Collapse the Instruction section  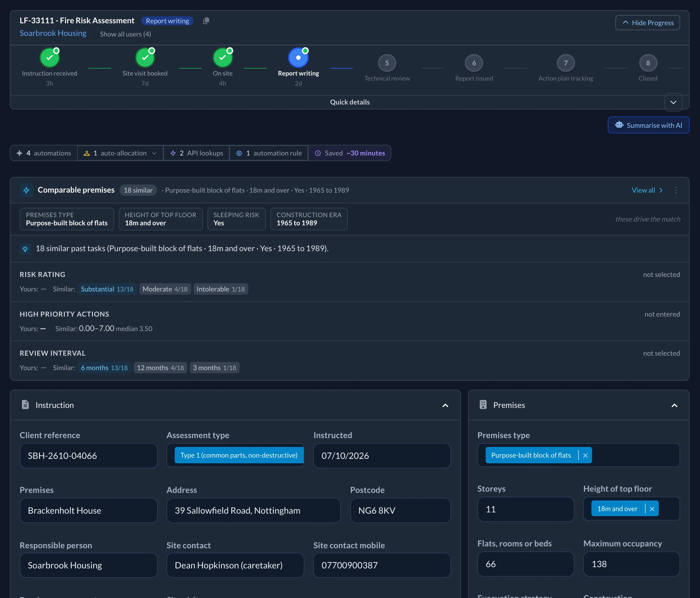point(445,405)
